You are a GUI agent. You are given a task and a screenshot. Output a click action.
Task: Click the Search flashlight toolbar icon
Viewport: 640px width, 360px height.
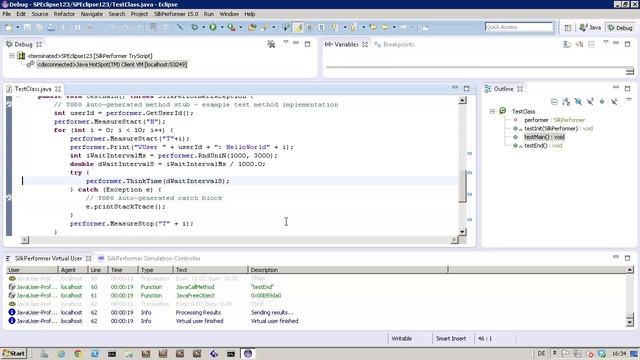pos(265,27)
